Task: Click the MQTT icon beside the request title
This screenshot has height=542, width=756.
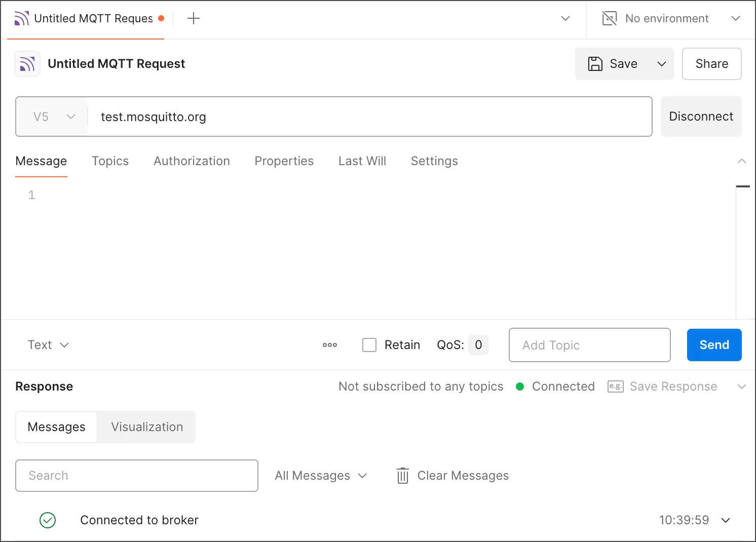Action: point(27,64)
